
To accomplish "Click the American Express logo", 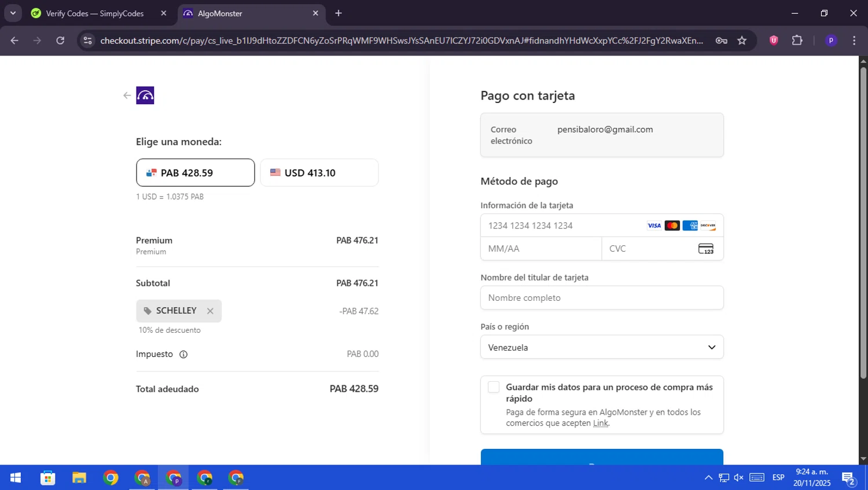I will point(690,226).
